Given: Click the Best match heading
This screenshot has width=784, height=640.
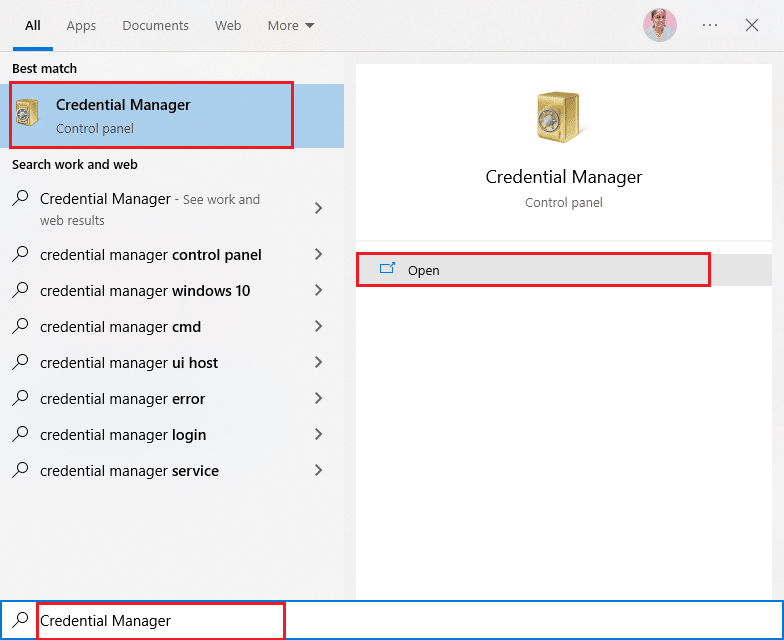Looking at the screenshot, I should click(44, 68).
